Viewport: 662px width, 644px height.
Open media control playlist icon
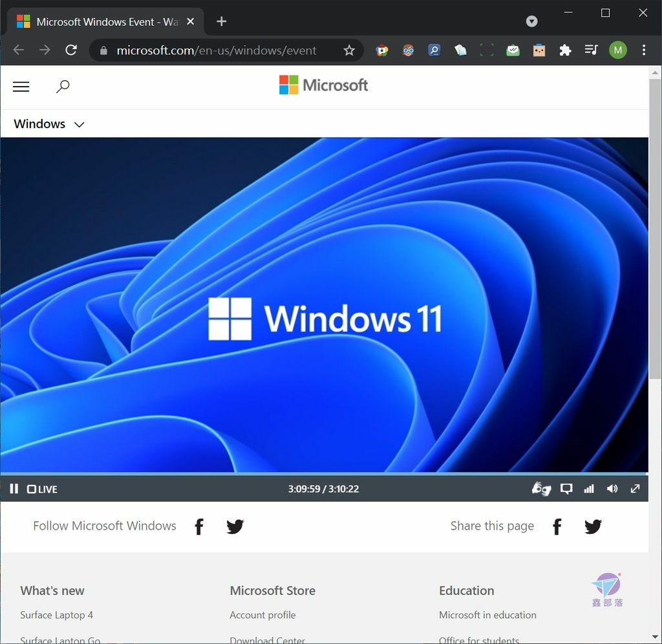[591, 50]
